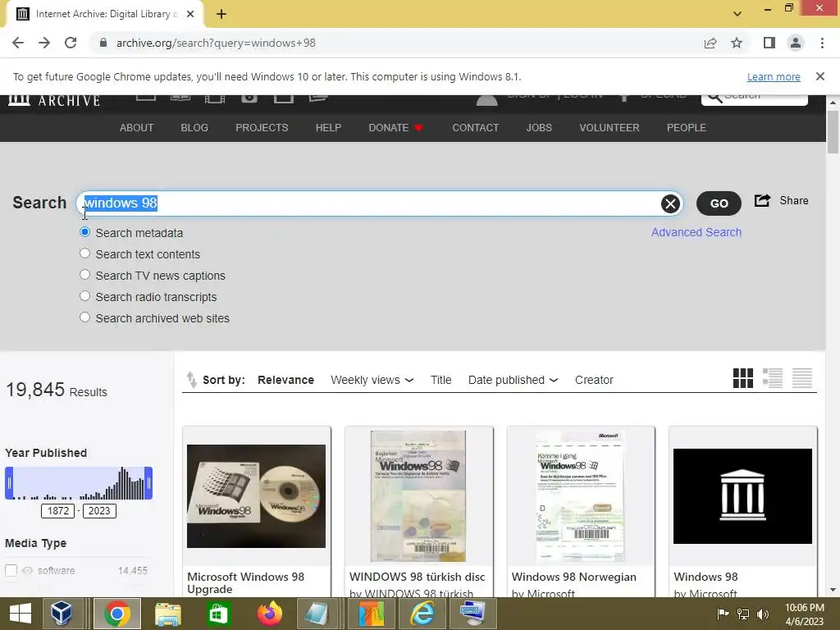Image resolution: width=840 pixels, height=630 pixels.
Task: Open the HELP menu item
Action: pos(328,127)
